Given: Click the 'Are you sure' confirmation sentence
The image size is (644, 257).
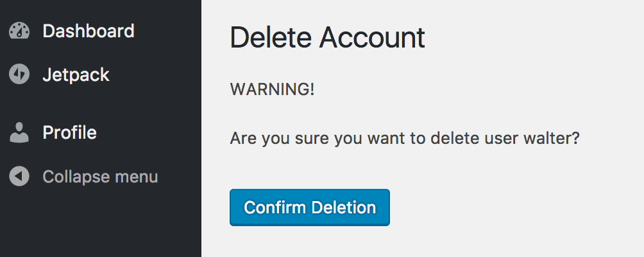Looking at the screenshot, I should (405, 139).
